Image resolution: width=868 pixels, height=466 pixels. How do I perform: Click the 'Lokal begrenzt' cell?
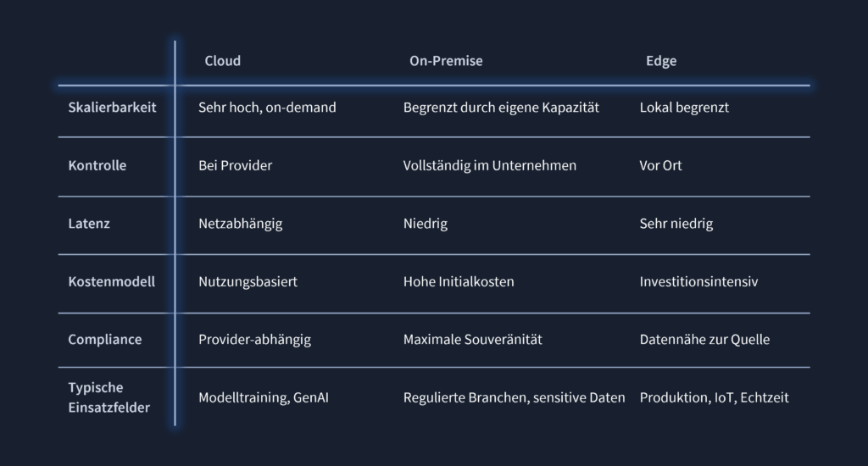click(684, 108)
